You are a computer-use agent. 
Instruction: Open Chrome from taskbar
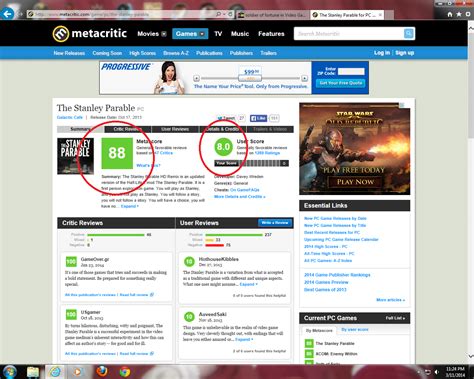[x=125, y=371]
